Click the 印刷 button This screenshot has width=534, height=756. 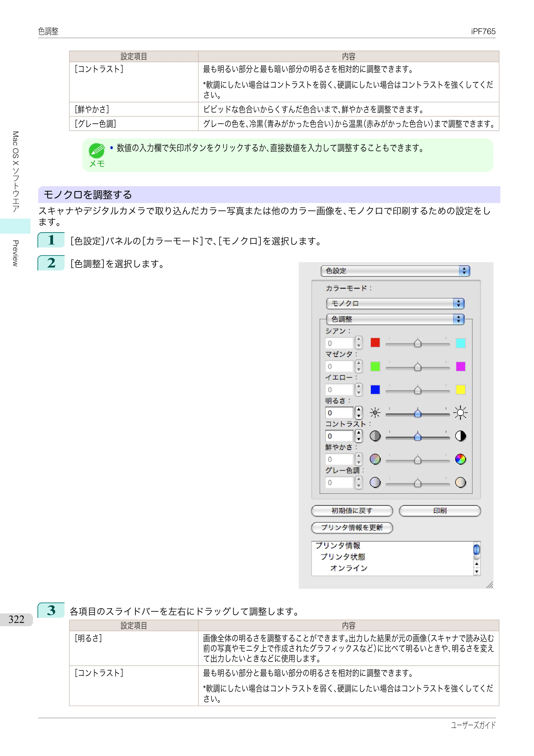point(439,511)
